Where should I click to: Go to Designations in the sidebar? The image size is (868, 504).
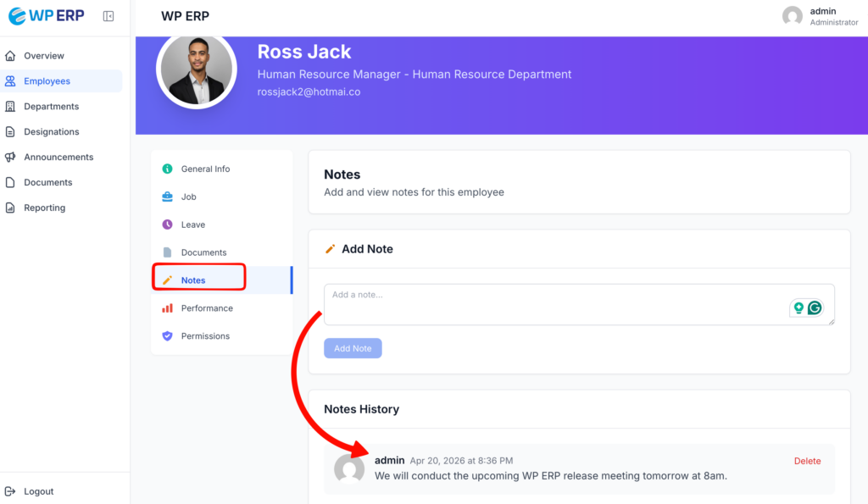[51, 132]
